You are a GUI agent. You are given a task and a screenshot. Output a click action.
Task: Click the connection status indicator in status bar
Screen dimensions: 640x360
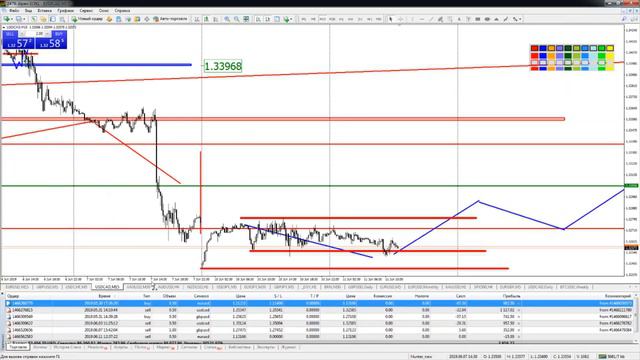pos(612,356)
